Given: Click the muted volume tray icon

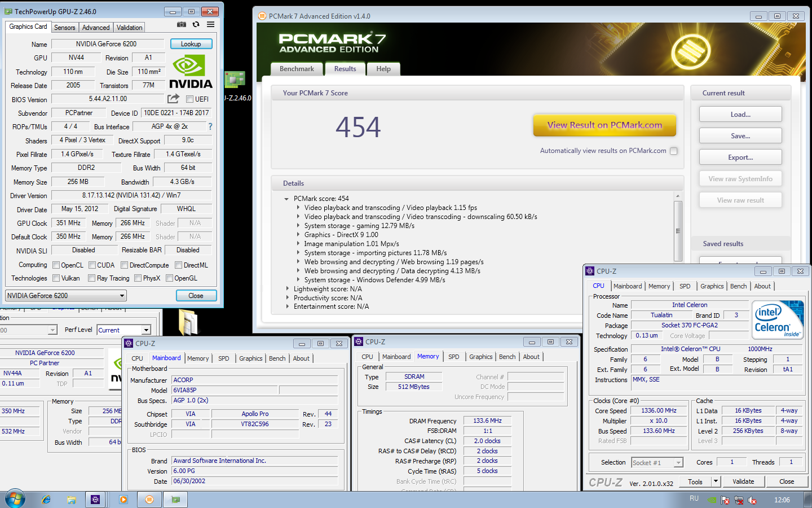Looking at the screenshot, I should [x=752, y=500].
